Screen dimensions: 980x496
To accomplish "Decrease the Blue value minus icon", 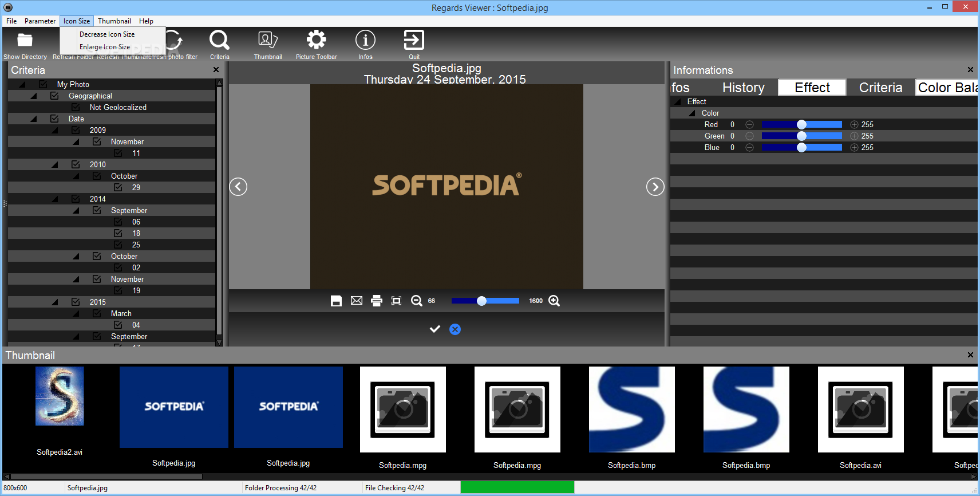I will [x=749, y=147].
